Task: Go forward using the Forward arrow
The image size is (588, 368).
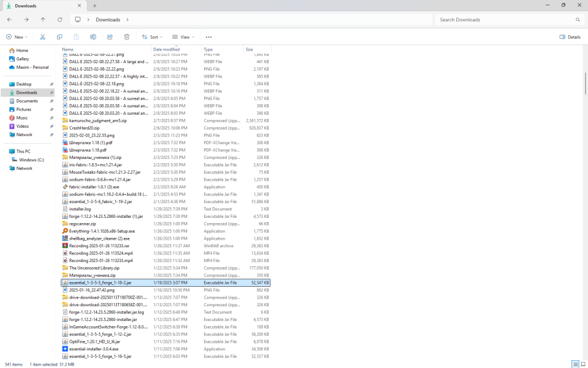Action: (26, 19)
